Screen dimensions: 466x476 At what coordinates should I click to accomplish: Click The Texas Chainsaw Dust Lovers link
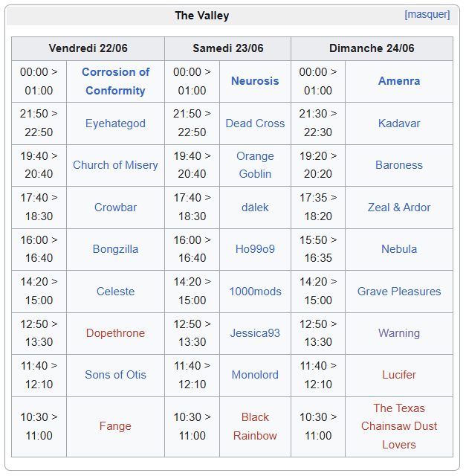[399, 426]
